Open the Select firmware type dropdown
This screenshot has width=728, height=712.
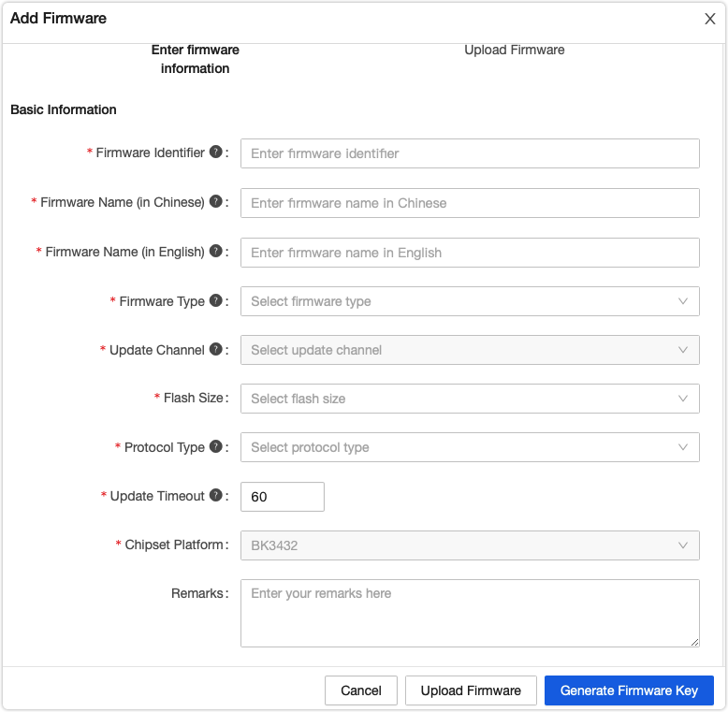tap(470, 301)
